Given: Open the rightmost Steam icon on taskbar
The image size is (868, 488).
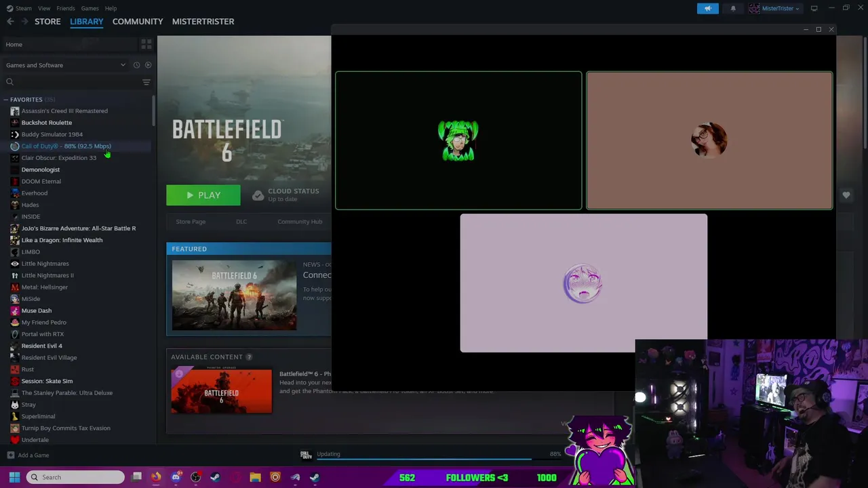Looking at the screenshot, I should [315, 477].
